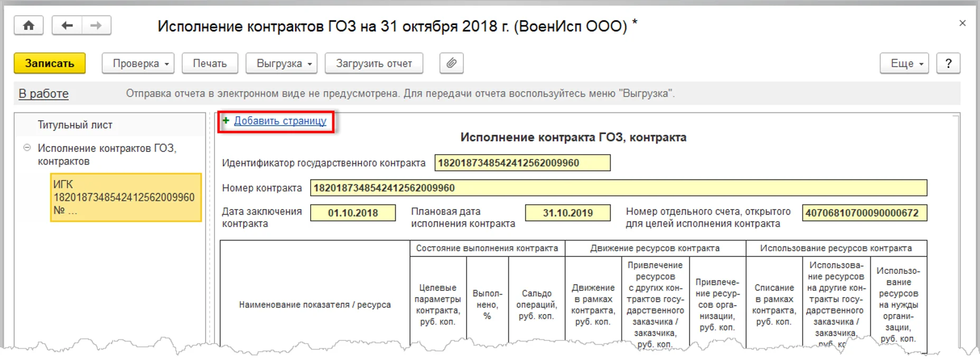Click the Списание в рамках контракта column header
Viewport: 980px width, 361px height.
tap(774, 305)
